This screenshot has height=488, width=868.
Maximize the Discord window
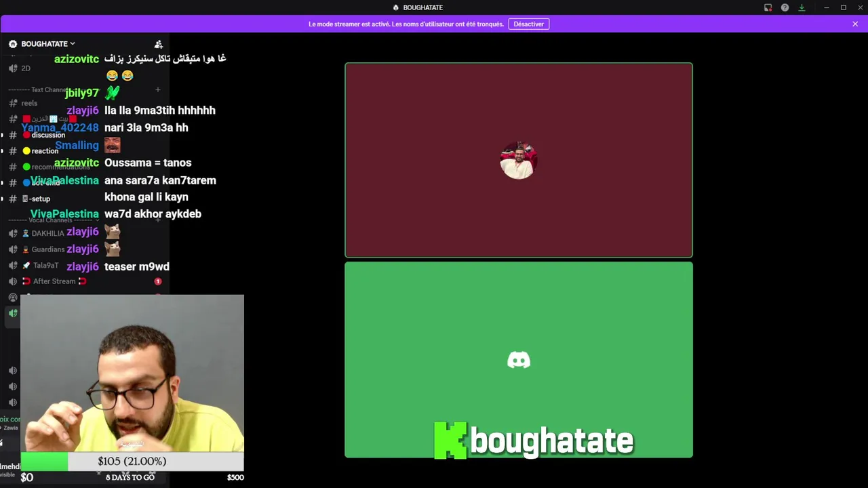point(844,7)
